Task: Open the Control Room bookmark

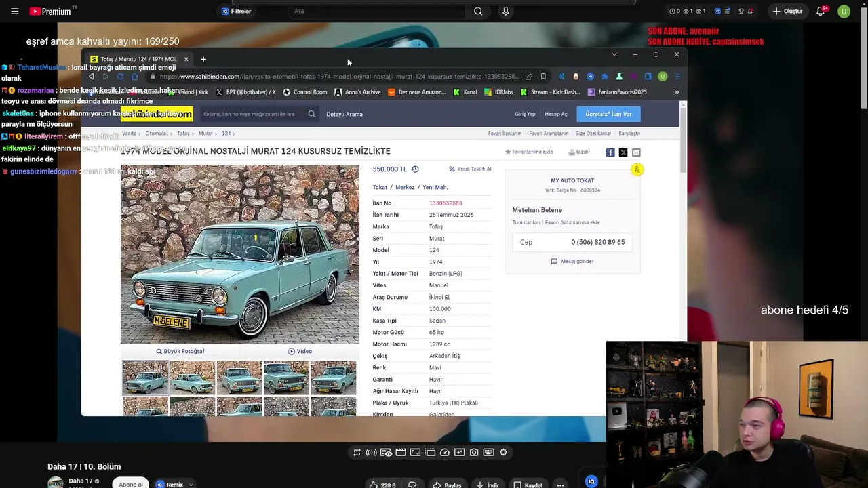Action: 305,92
